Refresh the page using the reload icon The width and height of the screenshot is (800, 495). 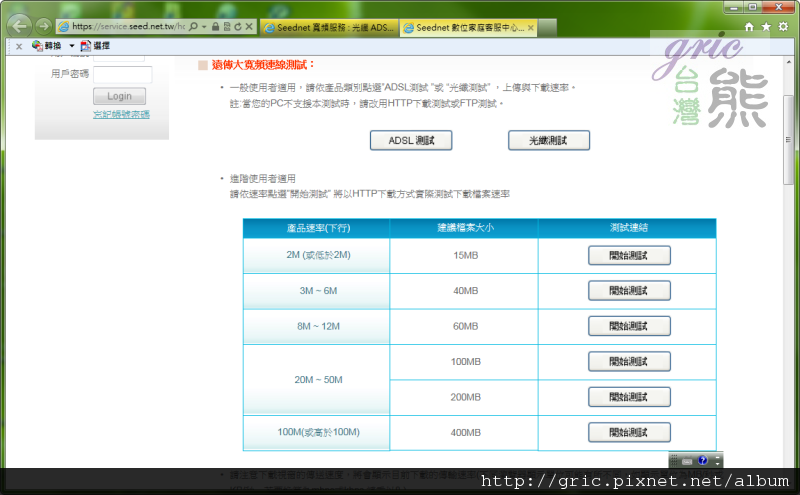coord(238,27)
